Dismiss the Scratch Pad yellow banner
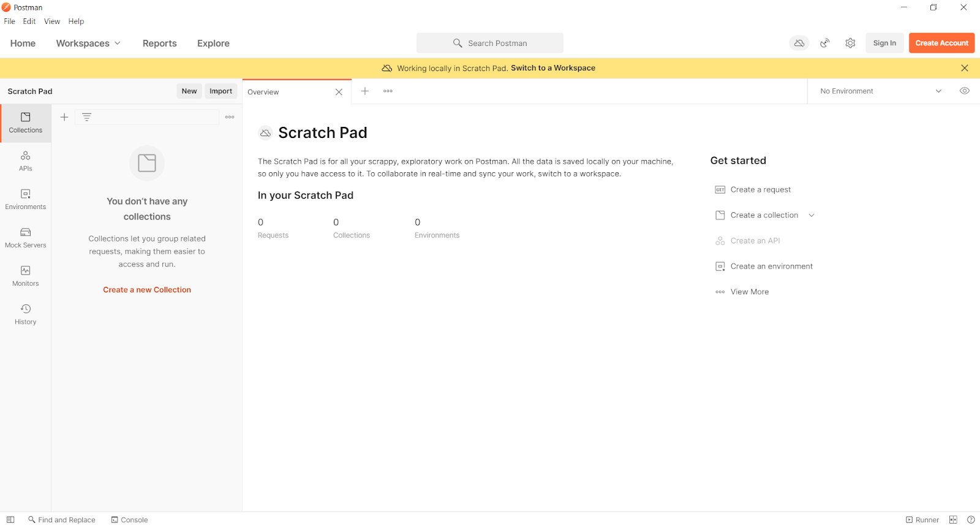980x526 pixels. click(965, 68)
